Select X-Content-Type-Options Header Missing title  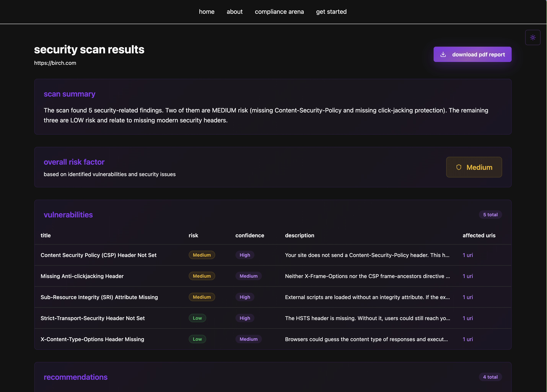click(x=92, y=339)
